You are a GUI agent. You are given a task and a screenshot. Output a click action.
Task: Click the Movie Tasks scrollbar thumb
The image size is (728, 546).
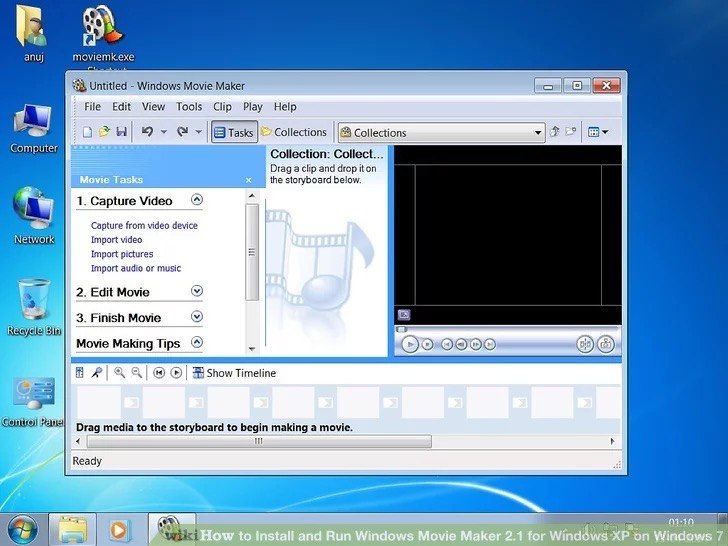[252, 252]
